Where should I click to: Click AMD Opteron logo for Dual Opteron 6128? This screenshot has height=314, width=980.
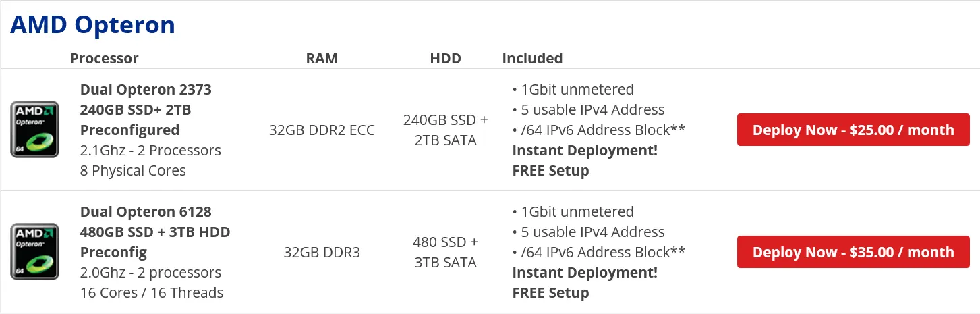[35, 252]
